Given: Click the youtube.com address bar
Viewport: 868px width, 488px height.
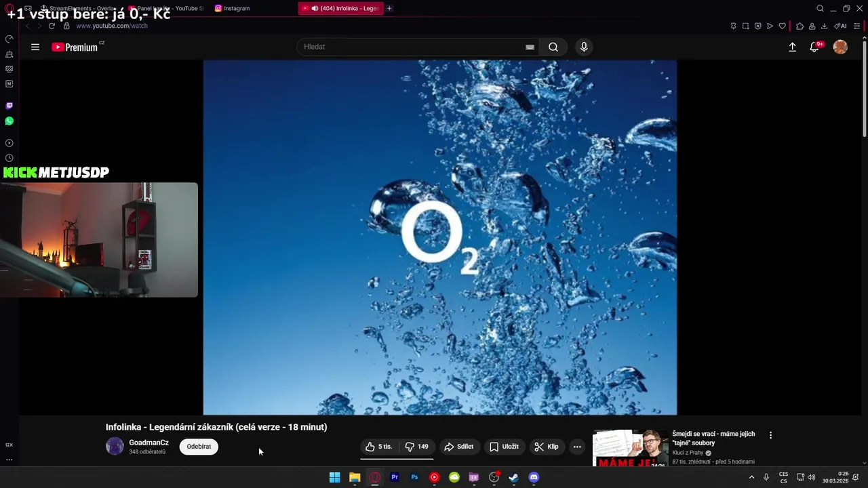Looking at the screenshot, I should (x=112, y=26).
